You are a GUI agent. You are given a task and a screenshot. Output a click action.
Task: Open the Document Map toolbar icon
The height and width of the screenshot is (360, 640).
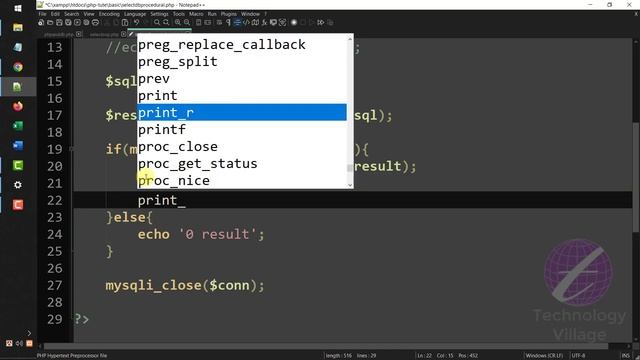click(x=255, y=22)
